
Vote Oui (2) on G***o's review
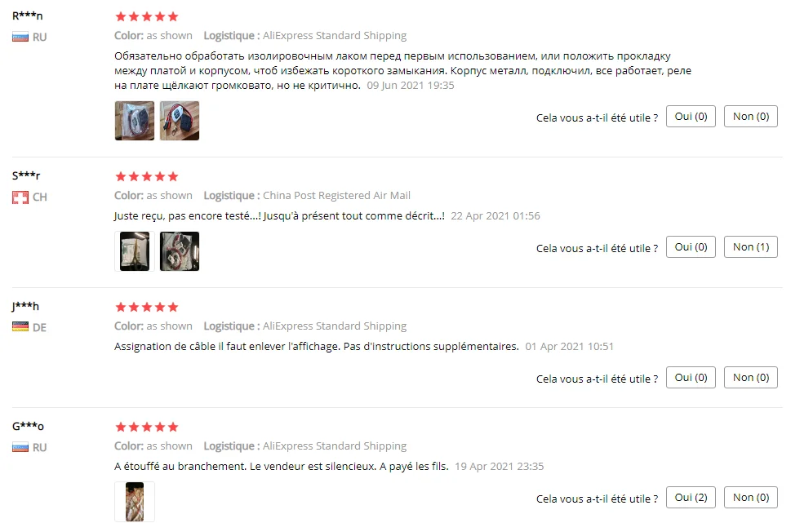click(691, 498)
